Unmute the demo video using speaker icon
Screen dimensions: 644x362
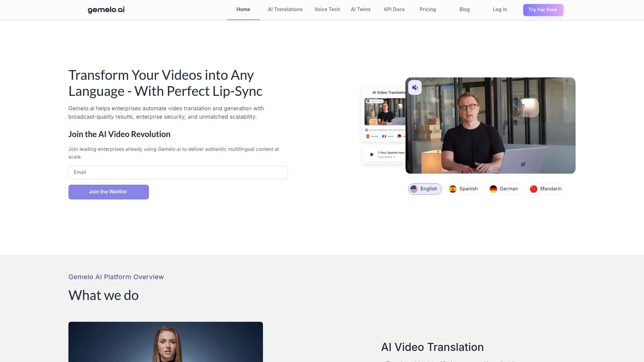(415, 87)
